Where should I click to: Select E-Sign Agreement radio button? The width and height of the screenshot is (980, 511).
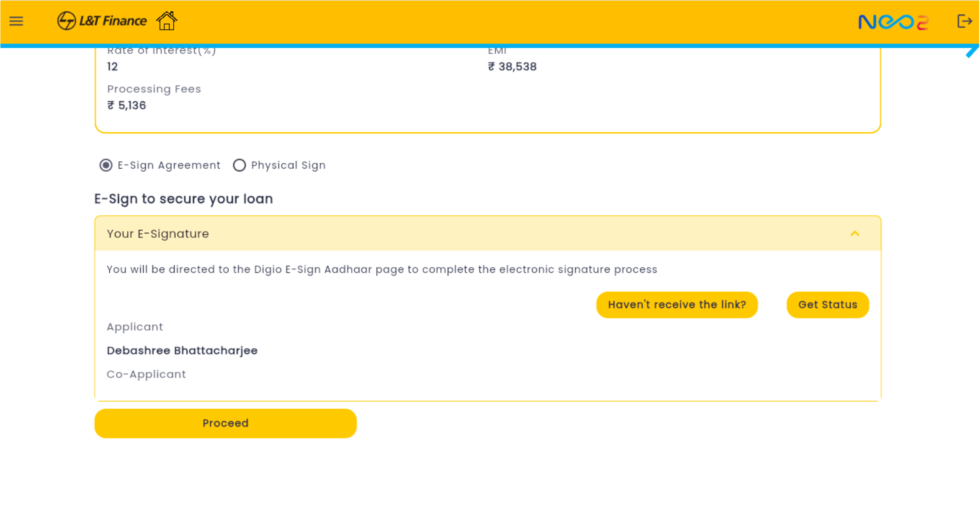tap(106, 165)
